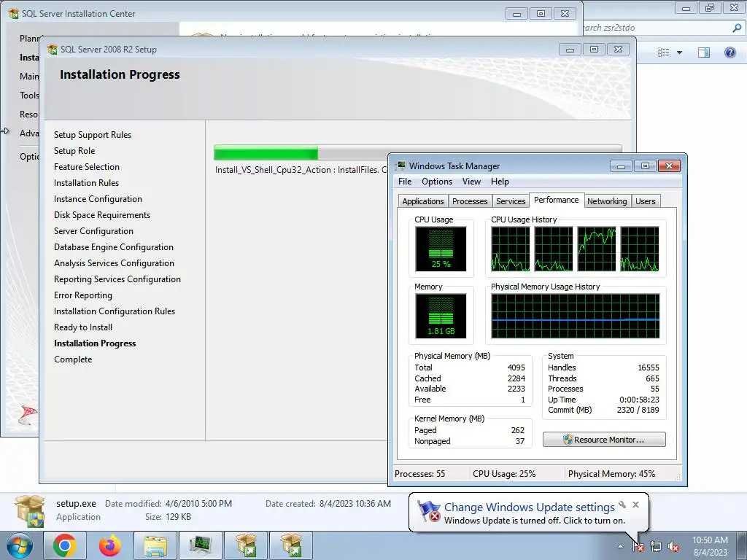Screen dimensions: 747x560
Task: Switch to the Networking tab
Action: [607, 201]
